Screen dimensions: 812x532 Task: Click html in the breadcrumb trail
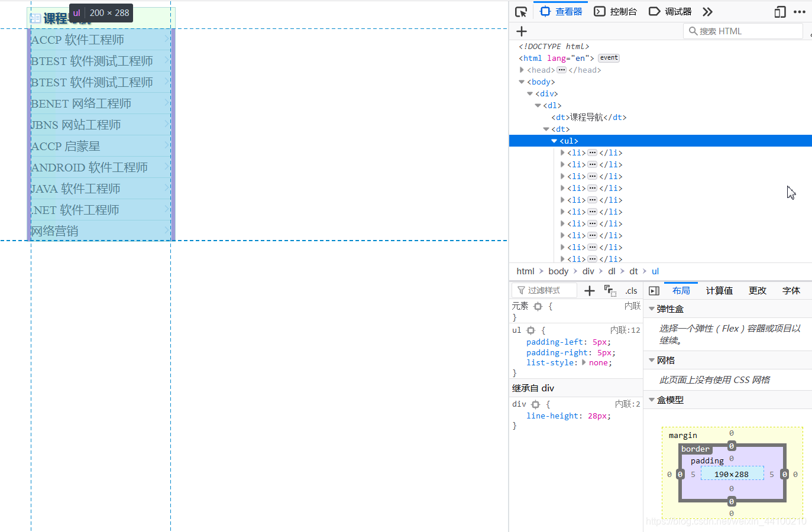coord(525,271)
